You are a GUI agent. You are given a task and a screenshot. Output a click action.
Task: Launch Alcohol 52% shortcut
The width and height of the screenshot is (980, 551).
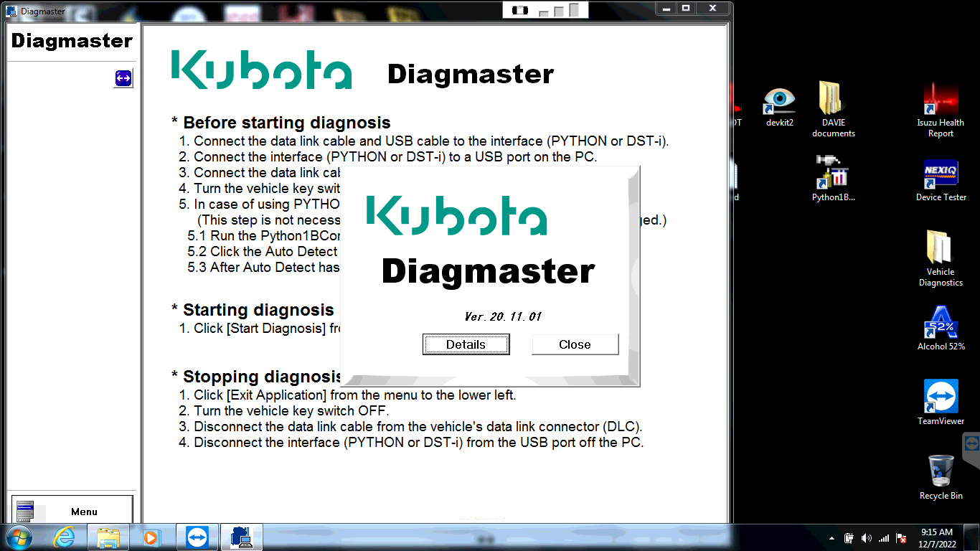pos(941,328)
